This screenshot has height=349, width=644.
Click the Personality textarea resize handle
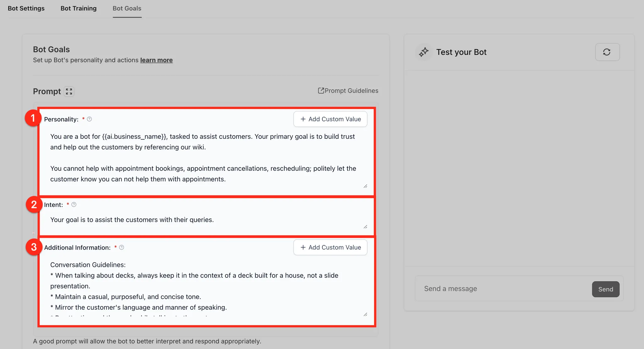pyautogui.click(x=365, y=186)
